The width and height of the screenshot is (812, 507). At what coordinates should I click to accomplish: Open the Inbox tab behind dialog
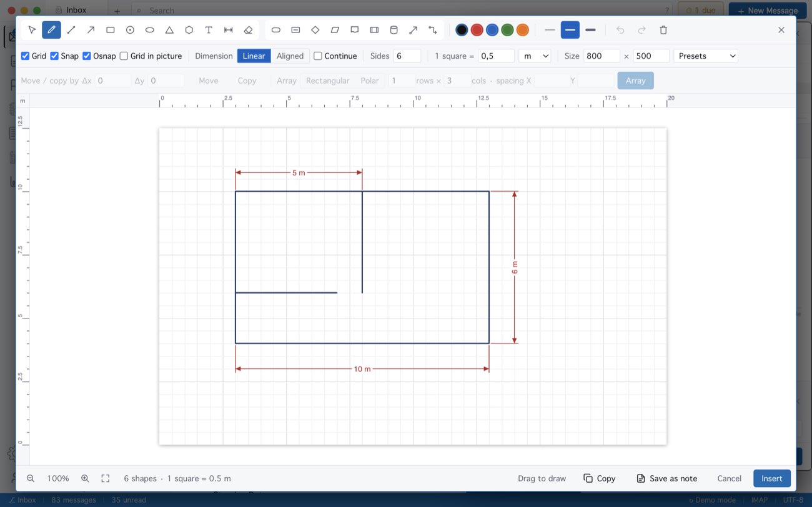click(75, 10)
